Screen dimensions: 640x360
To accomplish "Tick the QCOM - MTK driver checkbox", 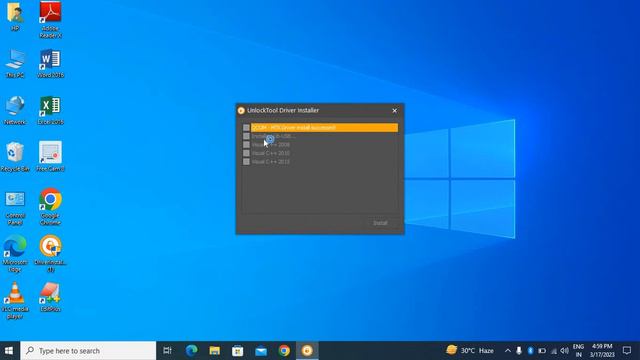I will coord(246,128).
